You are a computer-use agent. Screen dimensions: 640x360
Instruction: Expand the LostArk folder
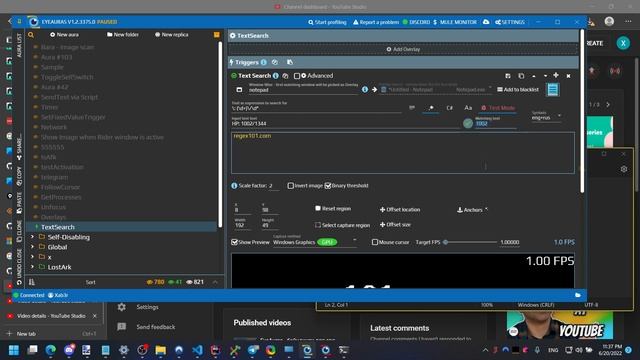pos(32,267)
